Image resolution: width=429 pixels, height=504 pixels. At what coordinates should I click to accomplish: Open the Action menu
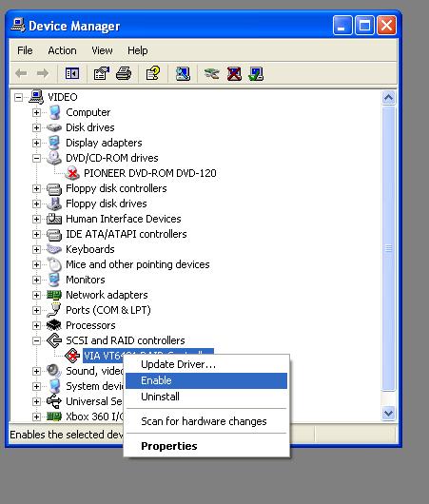[62, 50]
